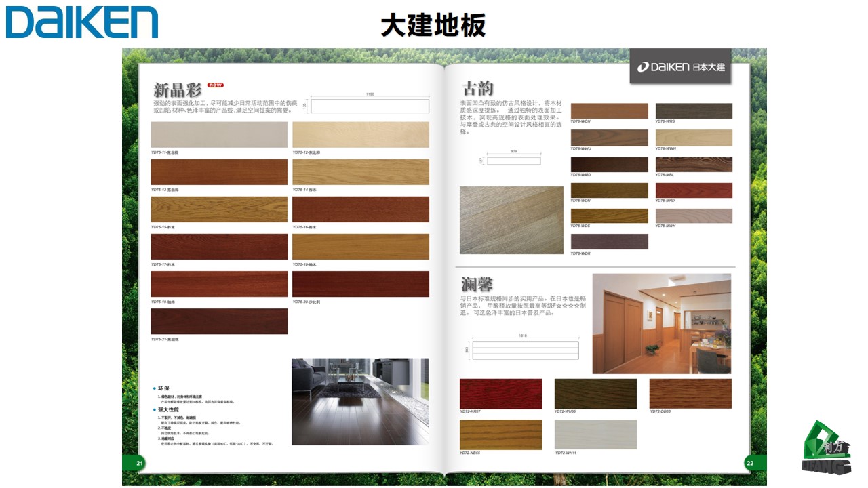Select the YD75-12 pale cream swatch
This screenshot has height=488, width=868.
tap(361, 135)
